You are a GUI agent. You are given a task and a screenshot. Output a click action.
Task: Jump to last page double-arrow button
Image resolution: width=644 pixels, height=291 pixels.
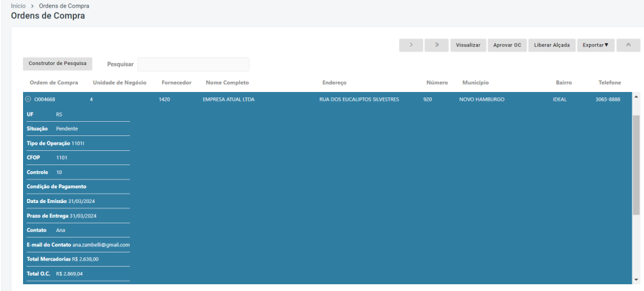click(x=436, y=45)
